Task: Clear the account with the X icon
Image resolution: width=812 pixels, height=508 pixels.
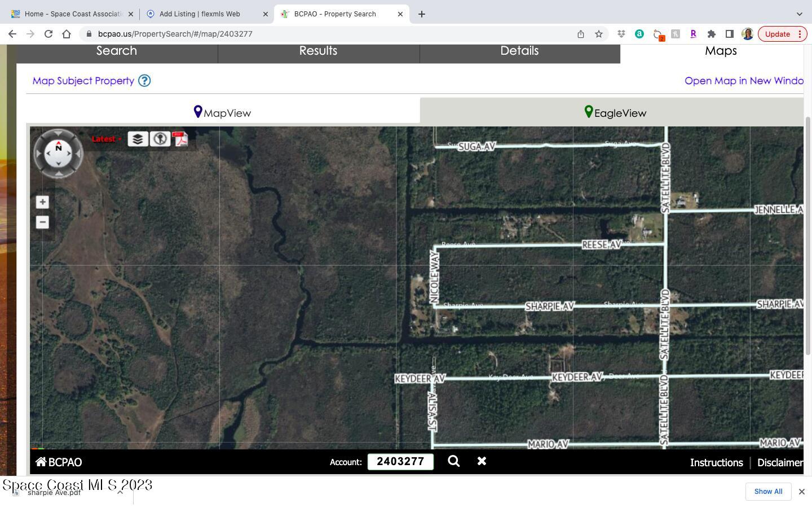Action: point(482,462)
